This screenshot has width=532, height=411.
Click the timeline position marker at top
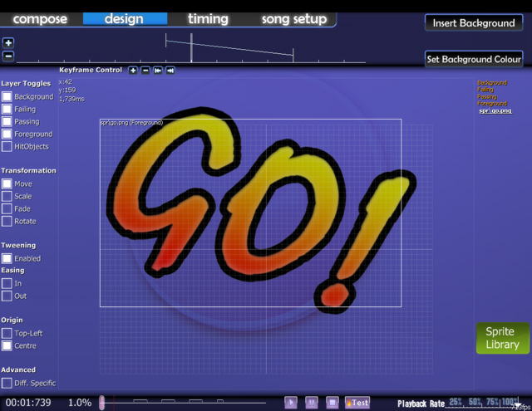(x=191, y=48)
